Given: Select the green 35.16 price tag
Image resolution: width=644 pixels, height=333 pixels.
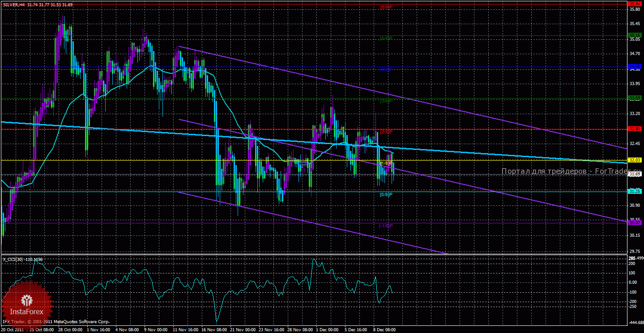Looking at the screenshot, I should (x=635, y=35).
